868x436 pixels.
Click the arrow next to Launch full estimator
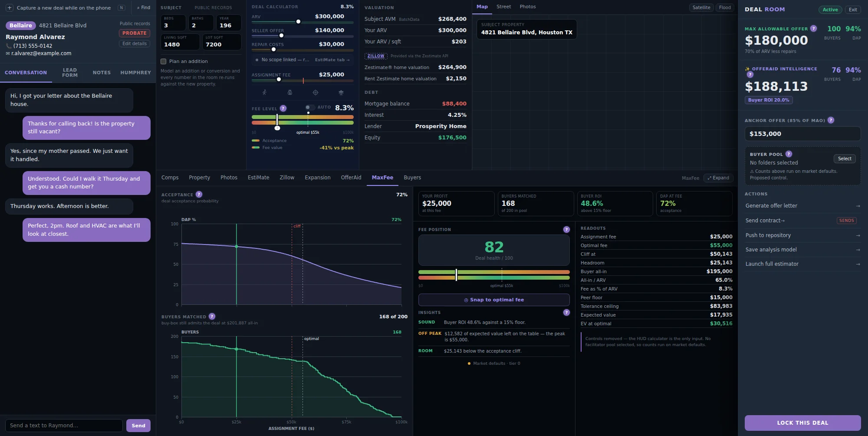click(x=858, y=264)
